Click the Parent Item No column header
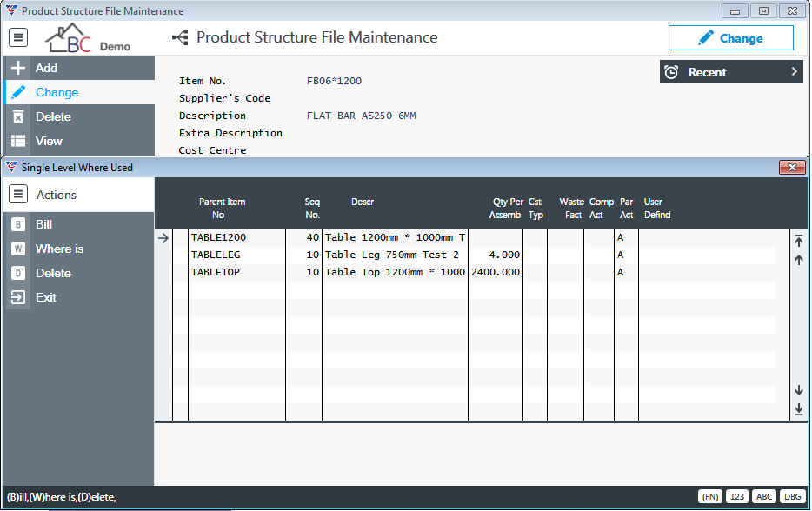812x511 pixels. point(223,208)
